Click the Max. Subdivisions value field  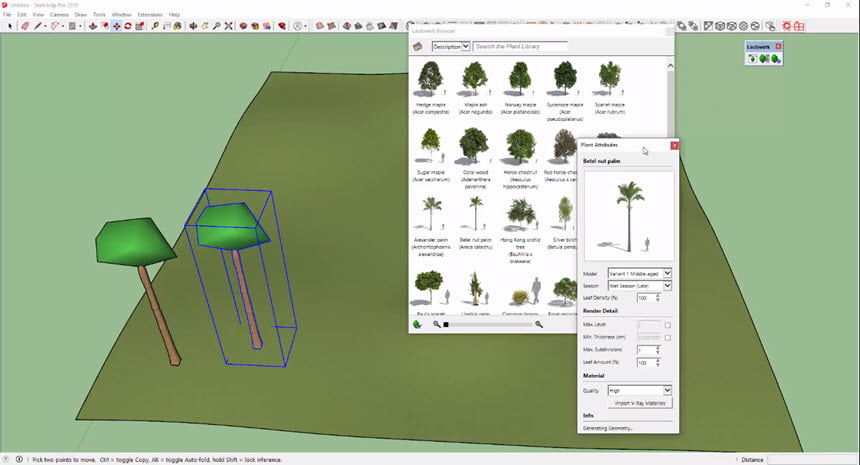pyautogui.click(x=645, y=350)
